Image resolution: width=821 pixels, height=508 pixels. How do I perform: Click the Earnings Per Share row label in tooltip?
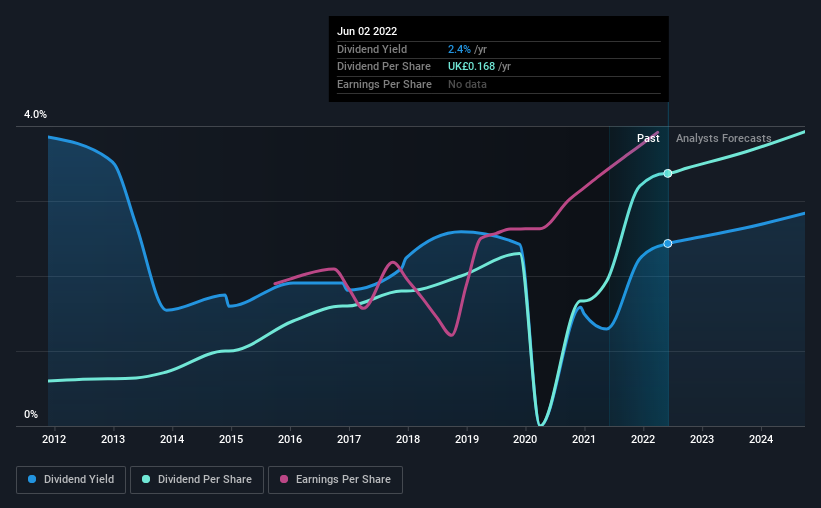[x=384, y=84]
